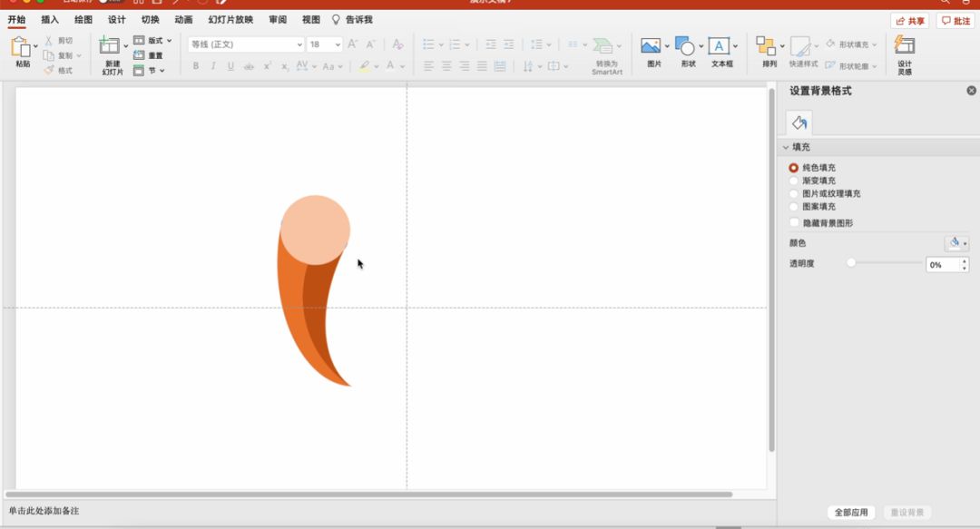
Task: Increase font size with larger A
Action: click(352, 44)
